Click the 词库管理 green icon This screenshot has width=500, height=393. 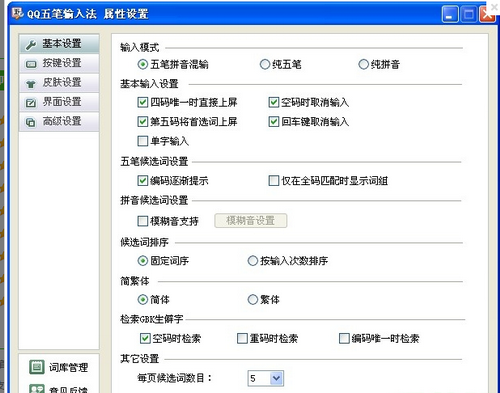[37, 367]
